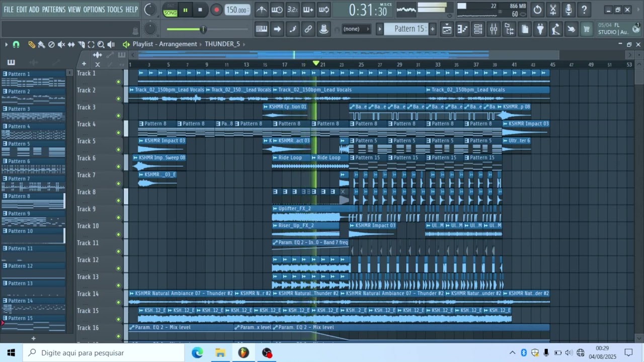
Task: Toggle the 3-2-1 countdown before recording
Action: click(292, 10)
